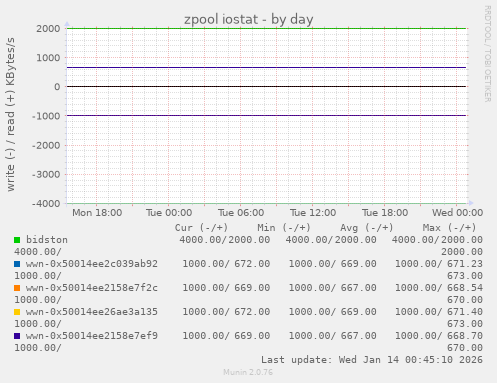The width and height of the screenshot is (497, 383).
Task: Click the 'Tue 00:00' x-axis label
Action: pos(169,213)
